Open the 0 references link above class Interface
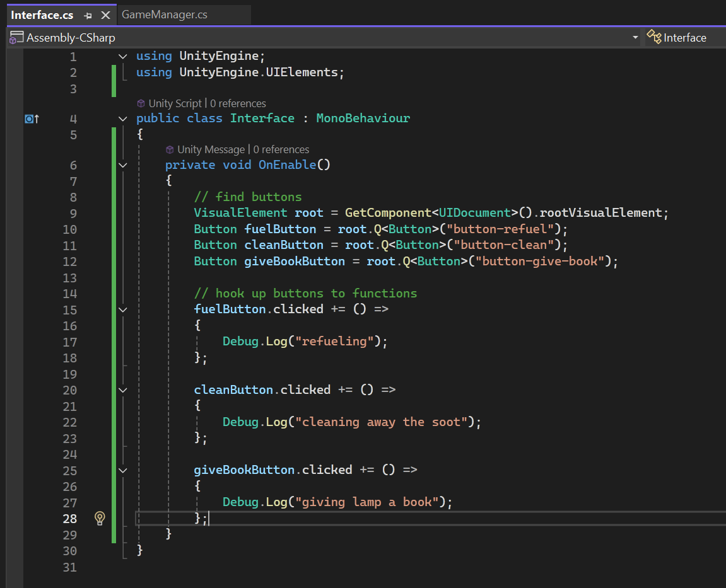This screenshot has width=726, height=588. tap(238, 103)
